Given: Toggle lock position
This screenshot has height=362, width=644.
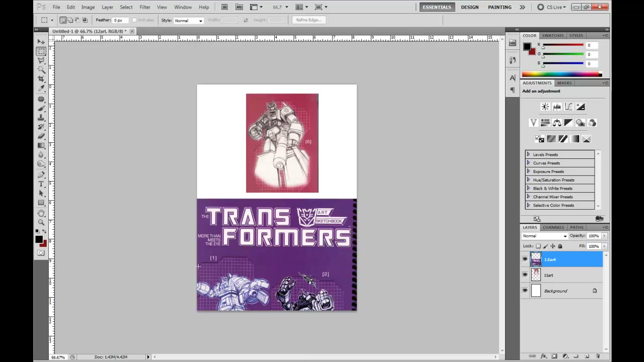Looking at the screenshot, I should [x=553, y=246].
